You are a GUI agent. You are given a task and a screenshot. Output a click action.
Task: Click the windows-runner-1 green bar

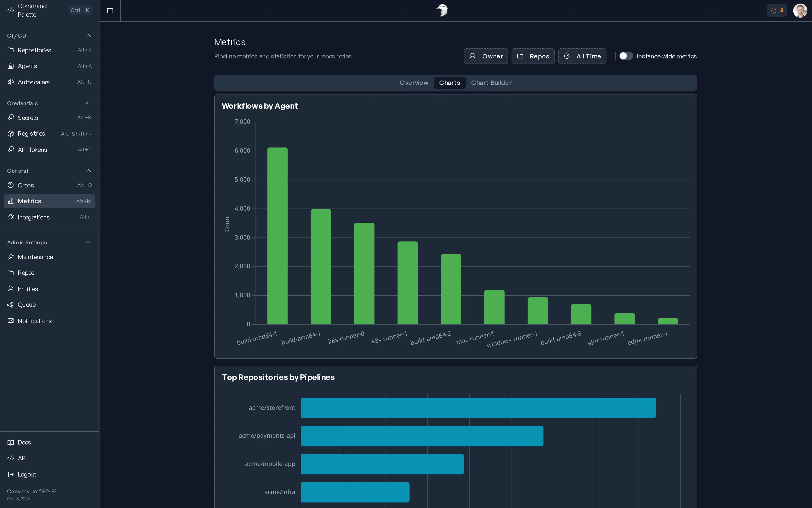coord(538,311)
